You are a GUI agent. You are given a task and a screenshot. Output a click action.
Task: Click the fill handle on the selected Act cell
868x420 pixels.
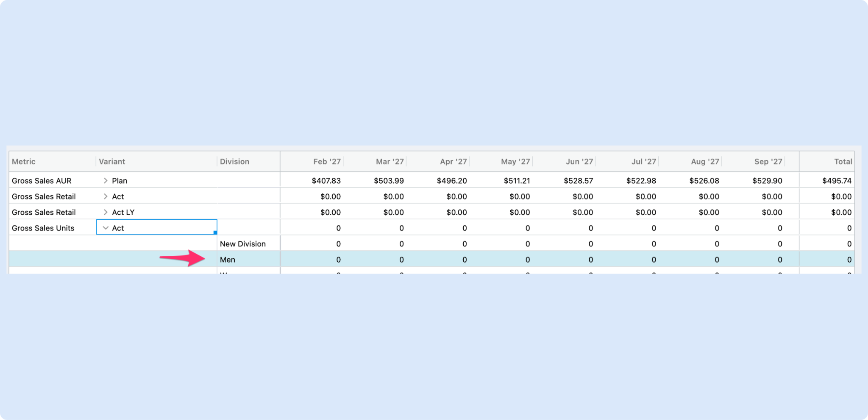click(x=215, y=232)
